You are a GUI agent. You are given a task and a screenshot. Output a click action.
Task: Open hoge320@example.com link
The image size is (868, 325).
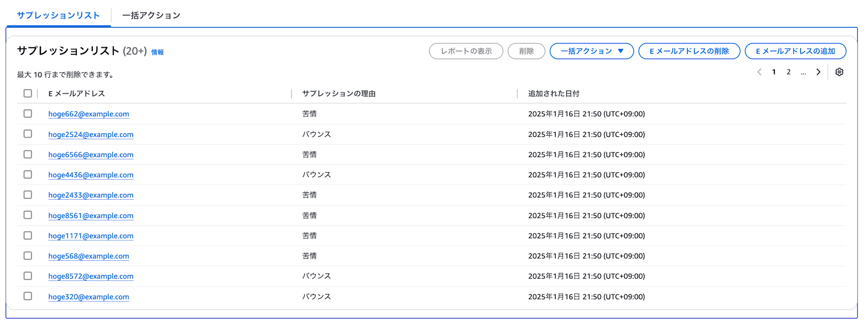pyautogui.click(x=89, y=297)
